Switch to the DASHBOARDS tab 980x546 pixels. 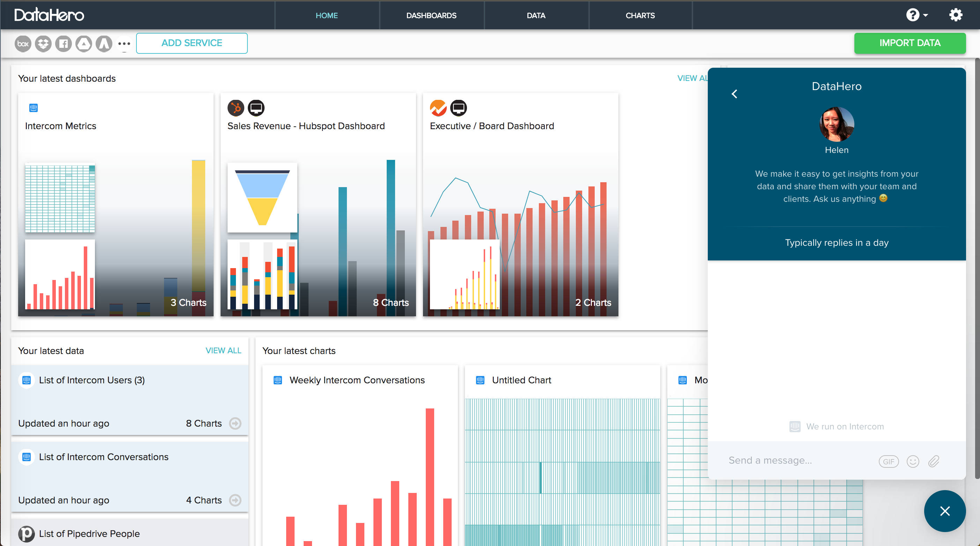pyautogui.click(x=431, y=15)
